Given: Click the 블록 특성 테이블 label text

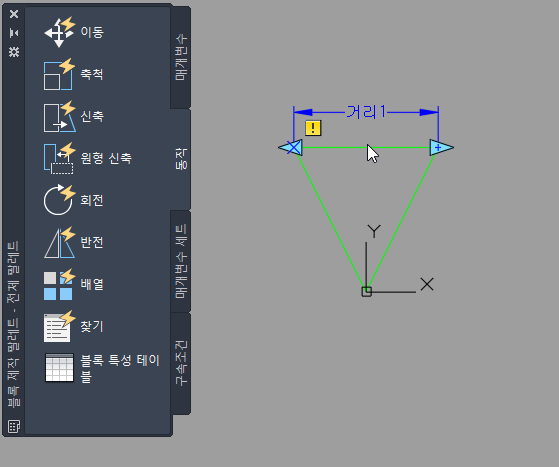Looking at the screenshot, I should 120,368.
